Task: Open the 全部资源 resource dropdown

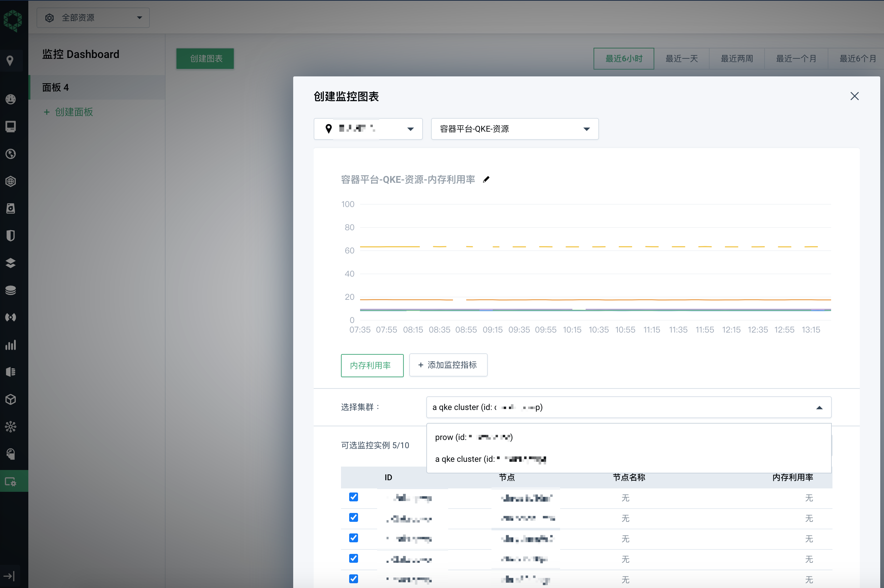Action: pyautogui.click(x=93, y=18)
